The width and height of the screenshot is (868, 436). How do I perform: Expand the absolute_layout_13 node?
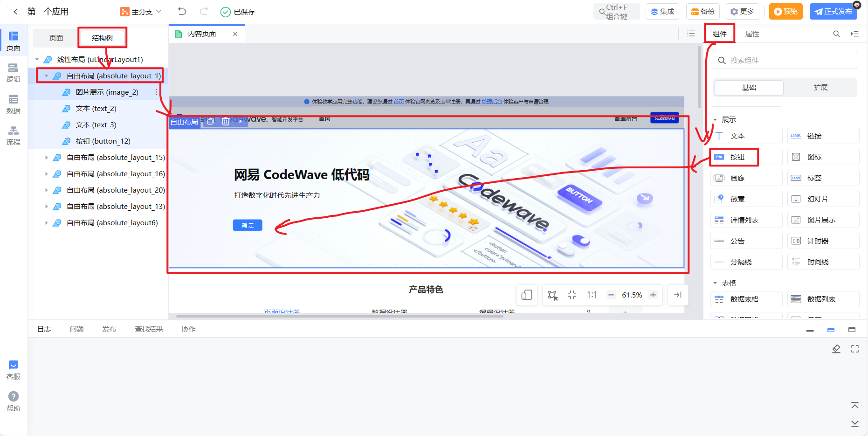coord(47,207)
